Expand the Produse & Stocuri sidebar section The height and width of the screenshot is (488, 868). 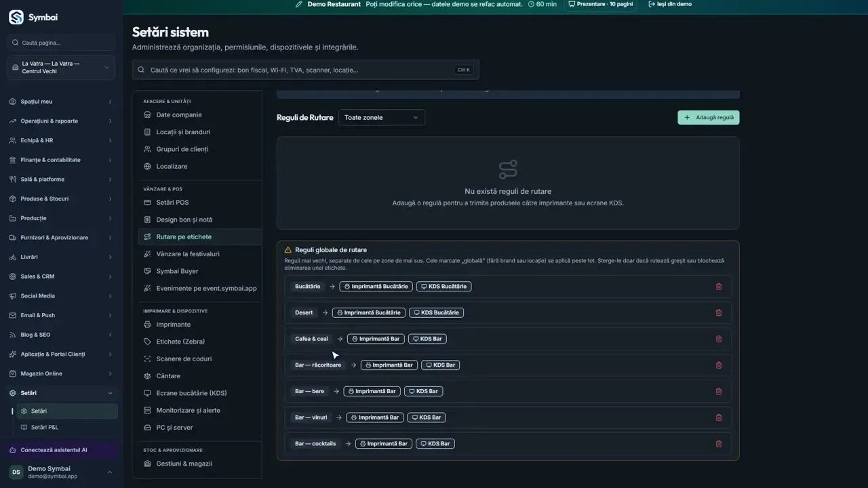pos(61,199)
